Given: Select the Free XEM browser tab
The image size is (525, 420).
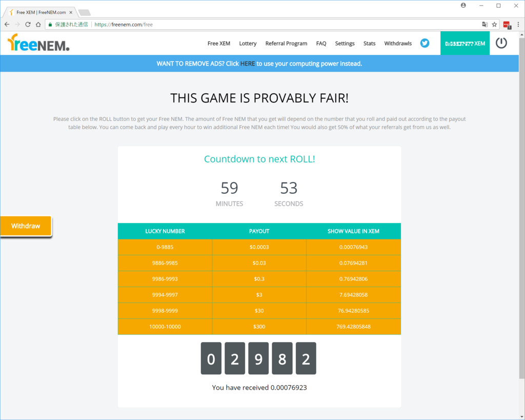Looking at the screenshot, I should [x=41, y=12].
